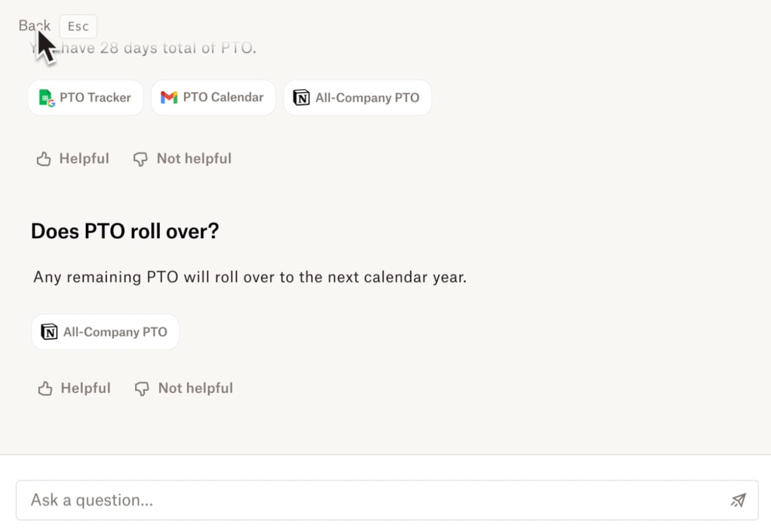Open the PTO Tracker source

tap(86, 98)
